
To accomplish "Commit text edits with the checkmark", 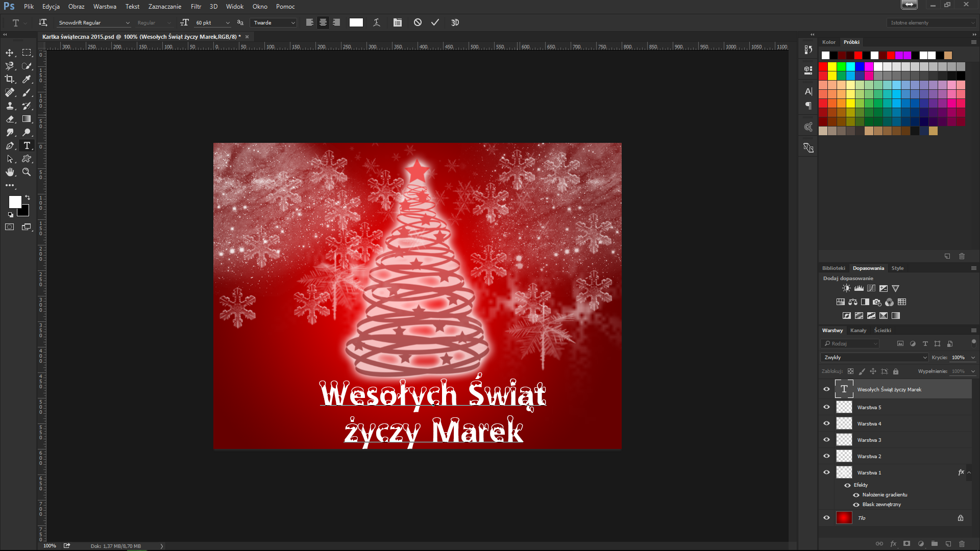I will tap(435, 22).
